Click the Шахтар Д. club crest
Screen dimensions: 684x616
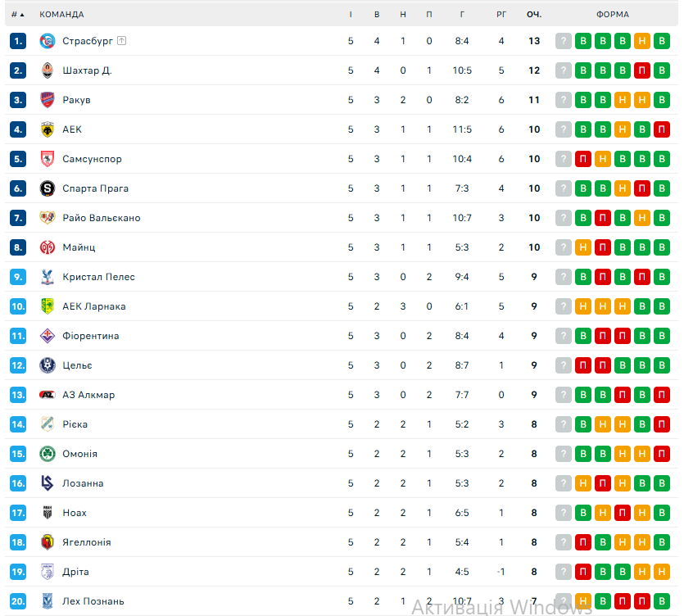(48, 70)
